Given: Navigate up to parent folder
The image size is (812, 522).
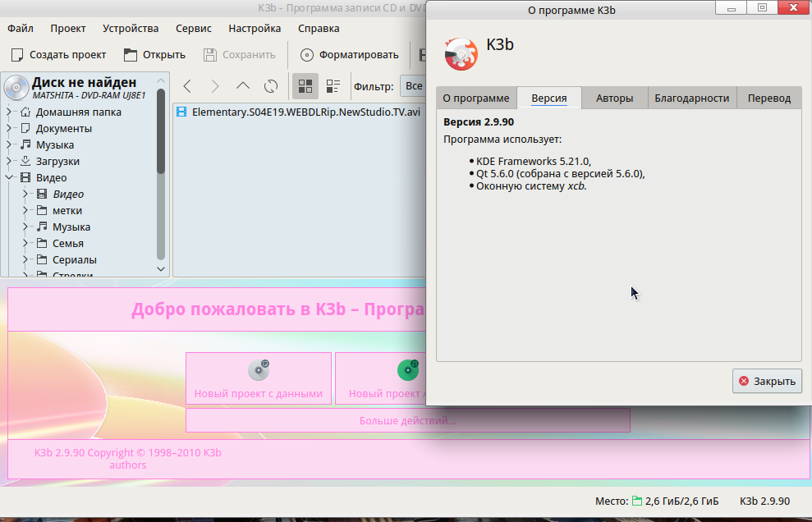Looking at the screenshot, I should (243, 86).
